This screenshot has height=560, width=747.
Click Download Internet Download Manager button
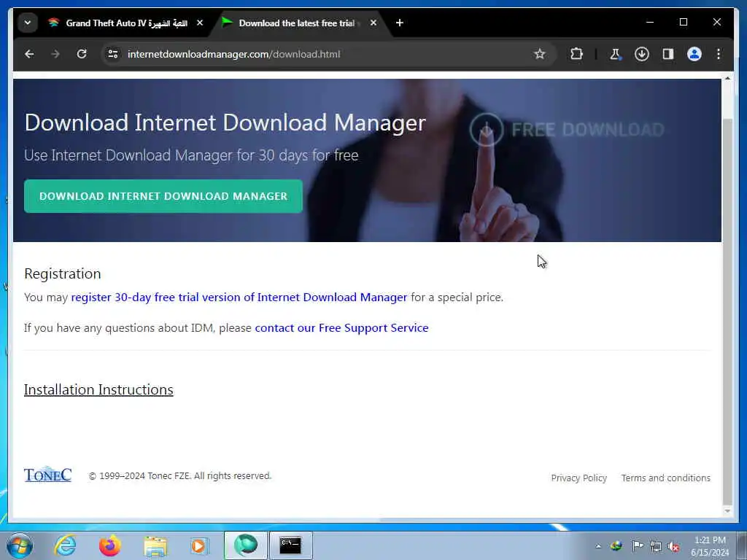pyautogui.click(x=163, y=196)
